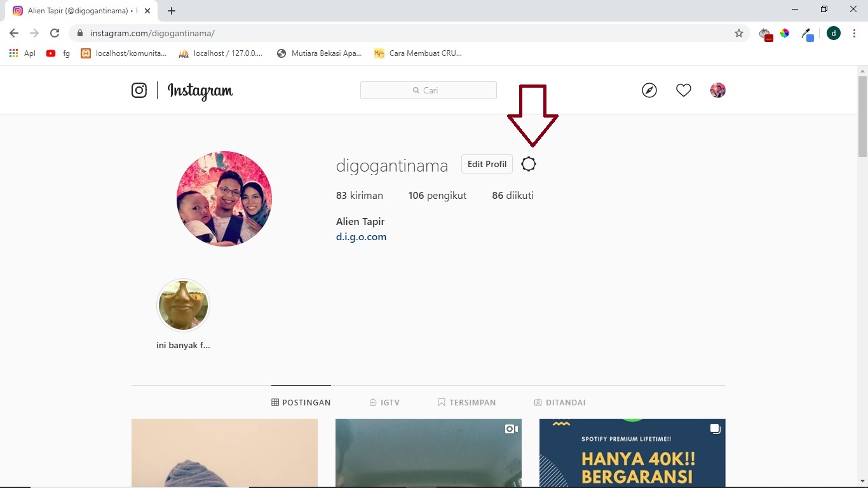Bookmark this page with star icon

coord(738,33)
